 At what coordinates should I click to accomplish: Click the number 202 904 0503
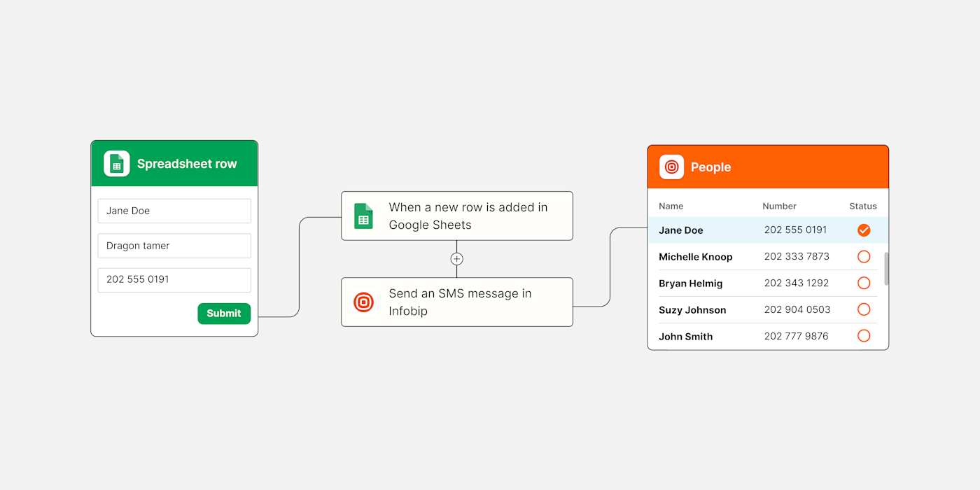tap(797, 309)
